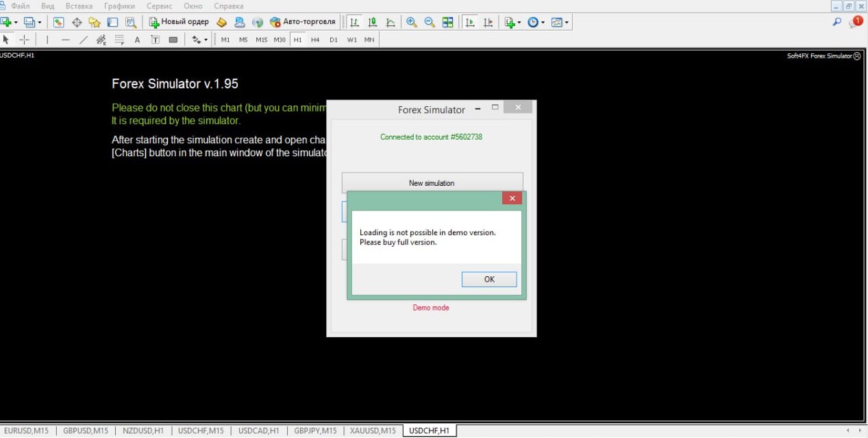Screen dimensions: 868x438
Task: Open the Справка menu
Action: click(228, 5)
